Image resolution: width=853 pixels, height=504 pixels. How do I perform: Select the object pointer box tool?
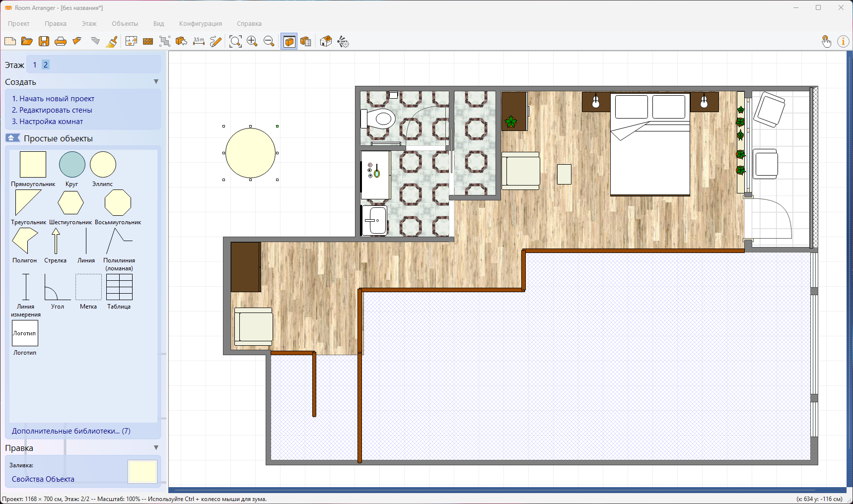182,42
